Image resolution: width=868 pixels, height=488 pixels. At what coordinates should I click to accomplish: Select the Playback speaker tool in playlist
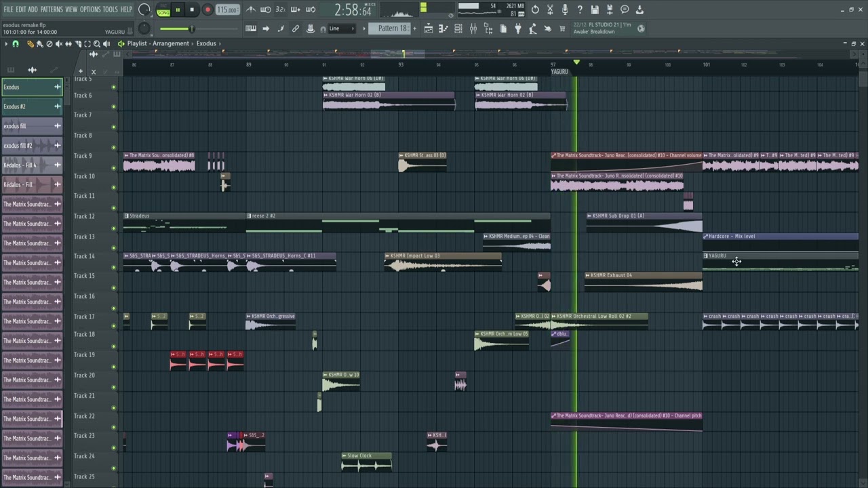click(106, 43)
